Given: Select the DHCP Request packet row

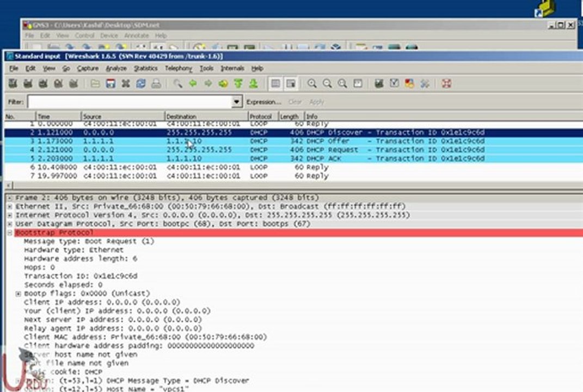Looking at the screenshot, I should pyautogui.click(x=294, y=150).
